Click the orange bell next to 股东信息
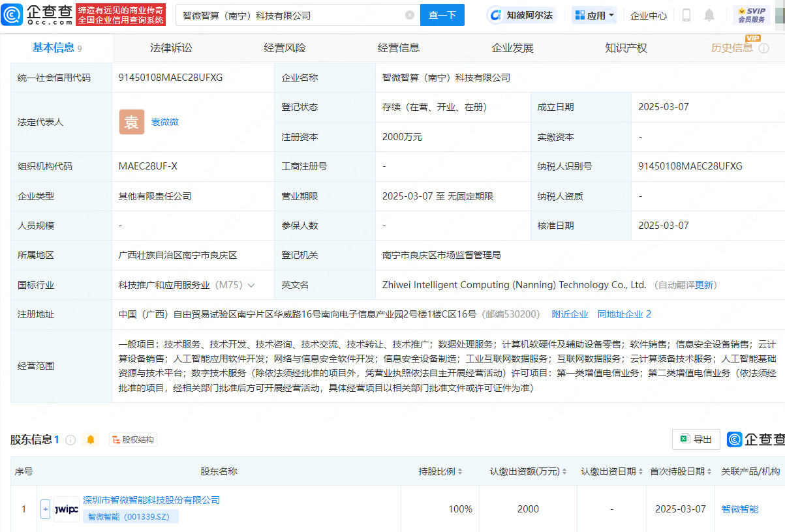The height and width of the screenshot is (532, 785). tap(91, 440)
